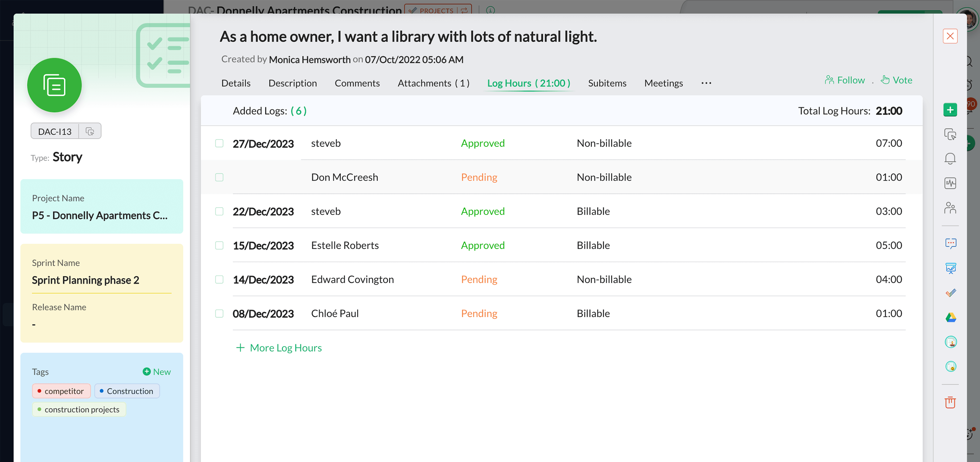
Task: Copy item ID DAC-I13 icon
Action: point(90,131)
